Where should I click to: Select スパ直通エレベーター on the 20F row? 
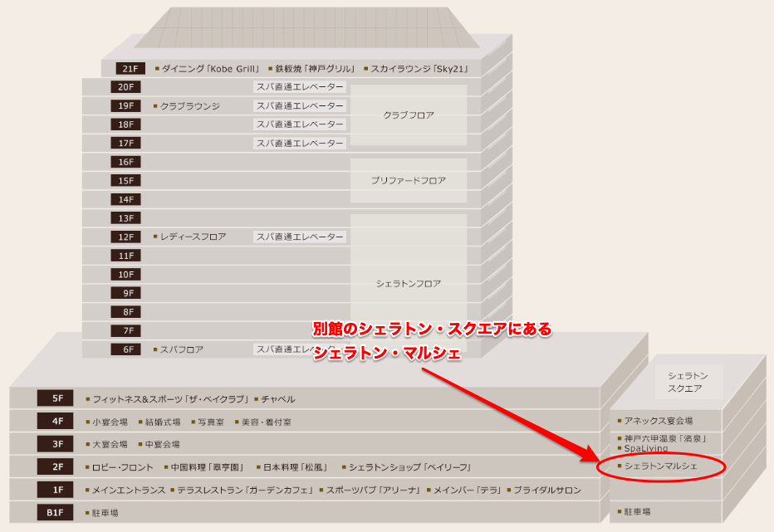(x=300, y=87)
